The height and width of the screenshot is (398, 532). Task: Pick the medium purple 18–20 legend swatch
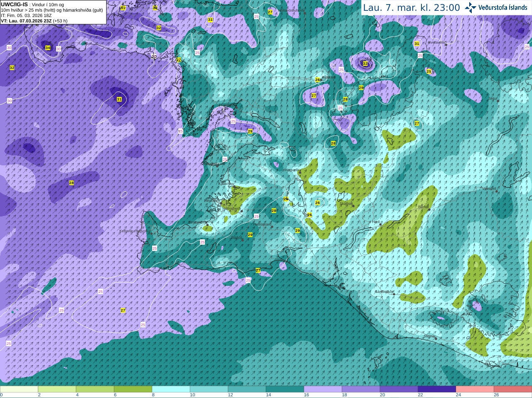point(361,389)
